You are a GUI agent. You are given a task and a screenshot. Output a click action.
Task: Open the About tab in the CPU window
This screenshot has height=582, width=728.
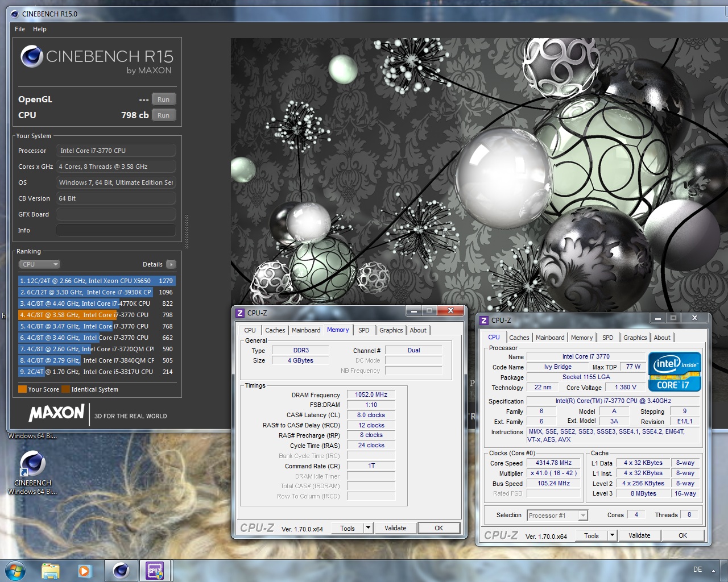[x=662, y=338]
